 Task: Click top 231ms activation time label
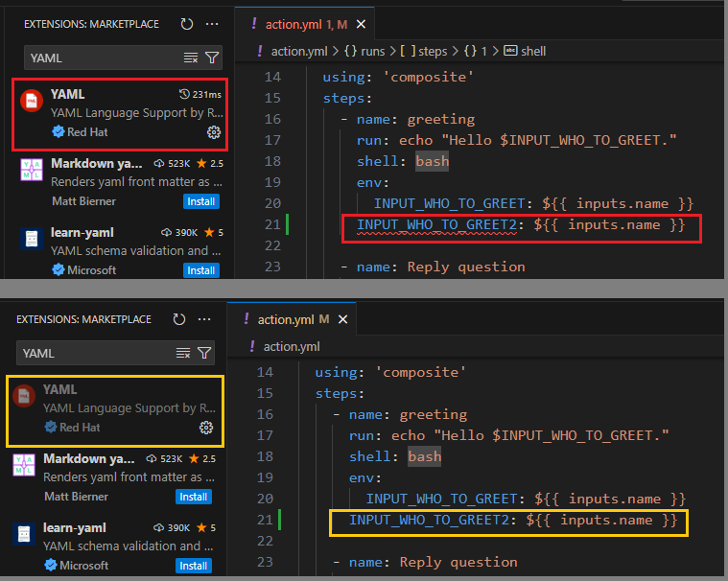tap(207, 95)
